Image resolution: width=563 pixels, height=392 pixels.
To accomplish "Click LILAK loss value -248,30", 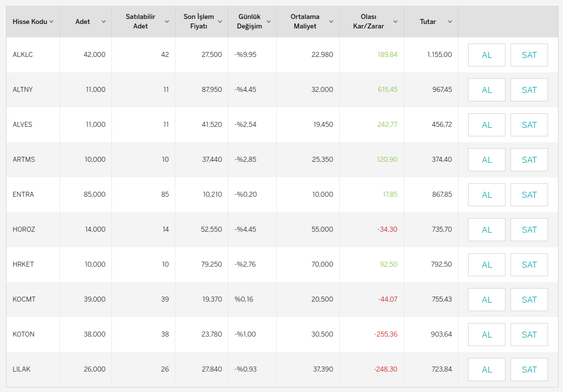I will click(386, 369).
